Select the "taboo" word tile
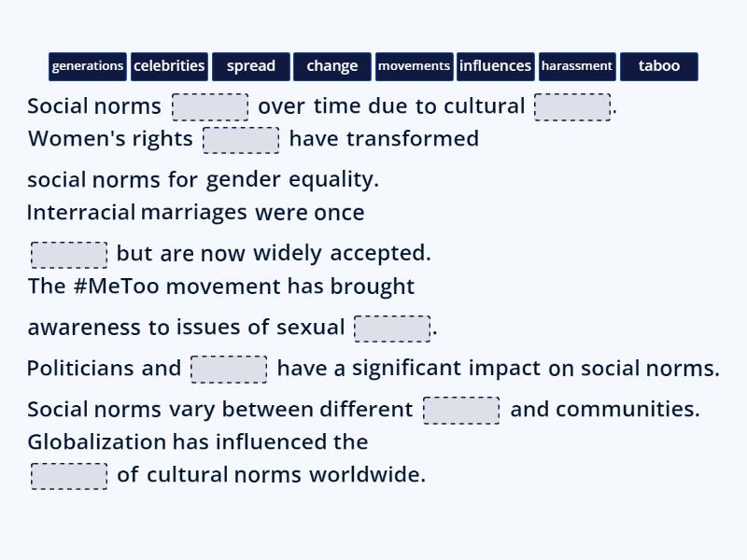Viewport: 747px width, 560px height. (659, 66)
